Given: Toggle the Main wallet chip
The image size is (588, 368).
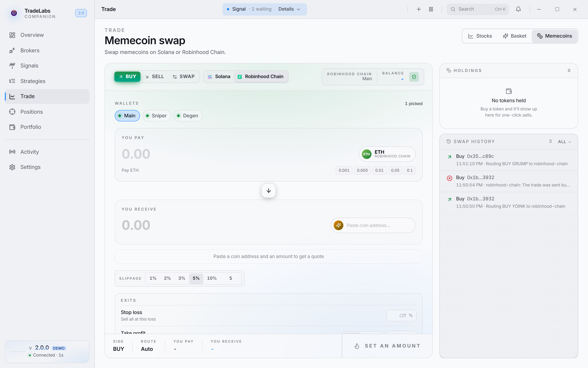Looking at the screenshot, I should click(127, 116).
